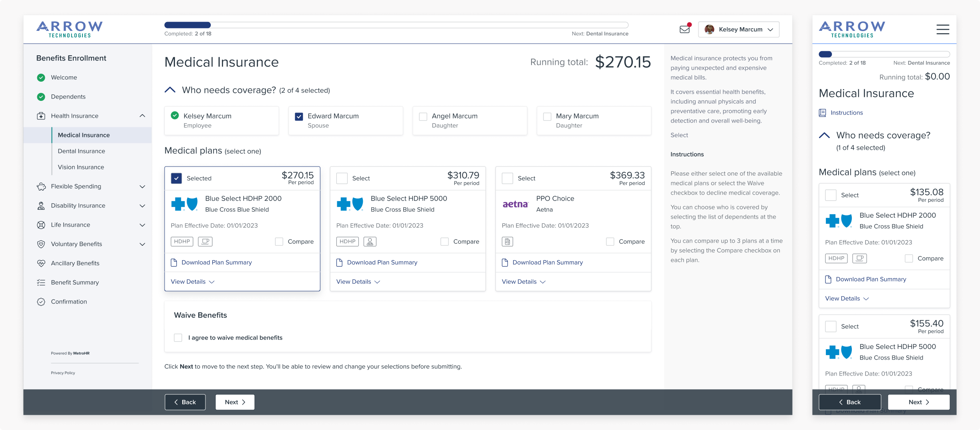Click the Voluntary Benefits shield icon
The height and width of the screenshot is (430, 980).
41,244
